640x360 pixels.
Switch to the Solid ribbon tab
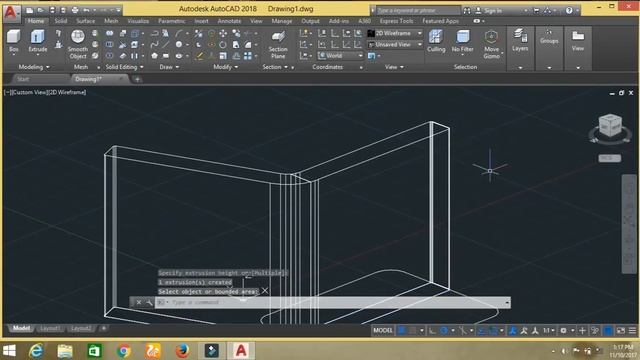61,21
